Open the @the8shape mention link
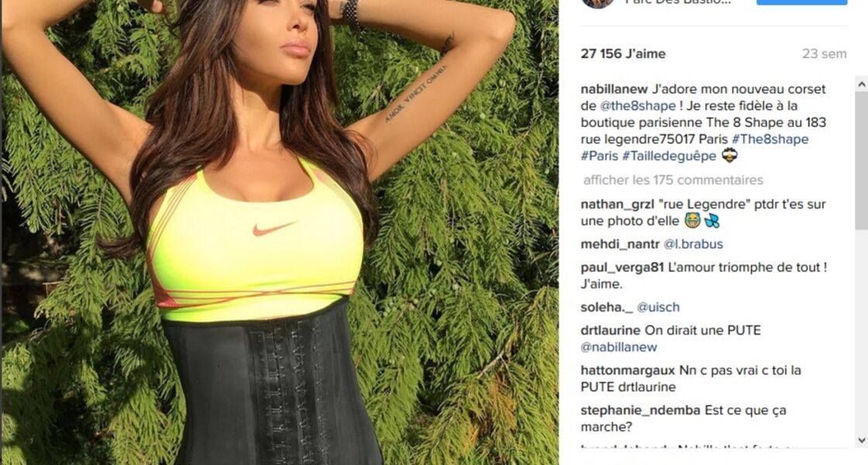868x465 pixels. (638, 105)
